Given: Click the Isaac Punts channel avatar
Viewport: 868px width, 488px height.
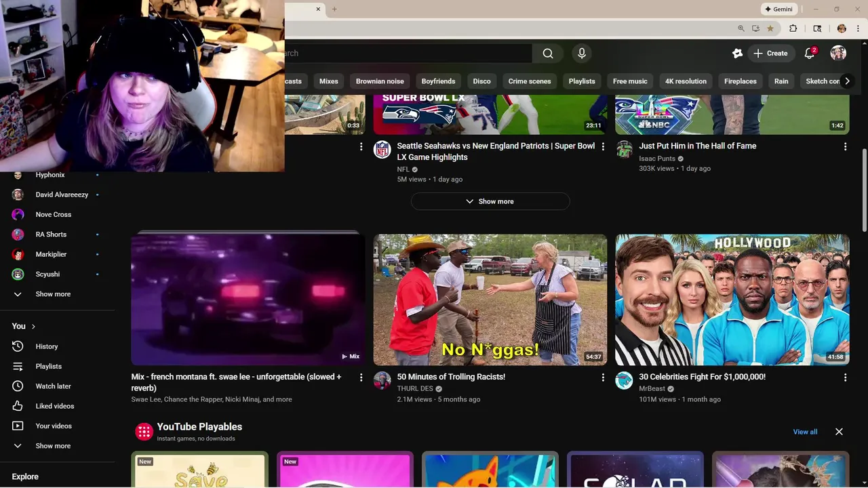Looking at the screenshot, I should 624,150.
